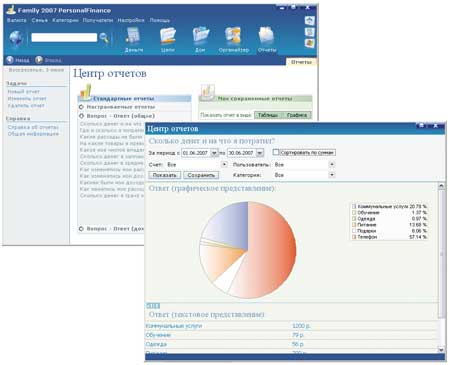Click the end date field 30.06.2007
This screenshot has width=450, height=365.
pyautogui.click(x=242, y=153)
